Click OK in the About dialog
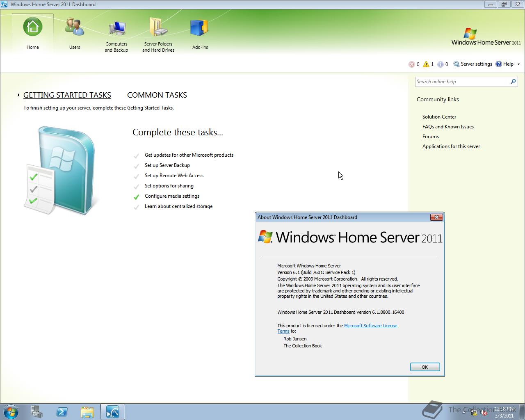 [425, 367]
